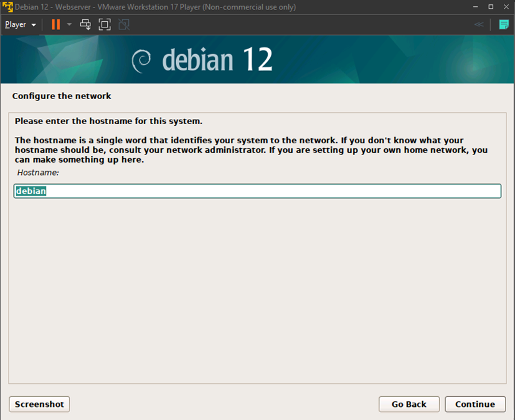Click the Go Back button
The image size is (515, 420).
pos(409,404)
